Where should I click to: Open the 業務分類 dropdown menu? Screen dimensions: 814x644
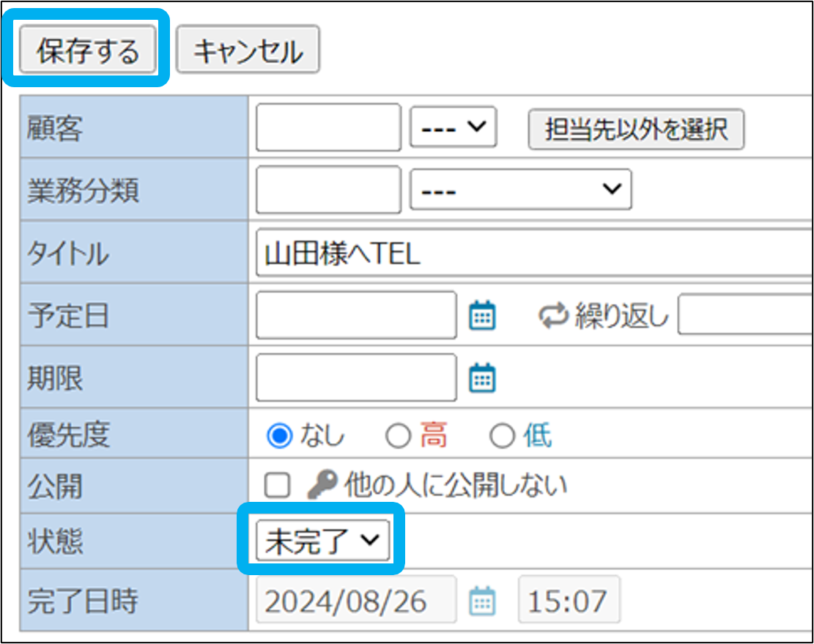[520, 190]
